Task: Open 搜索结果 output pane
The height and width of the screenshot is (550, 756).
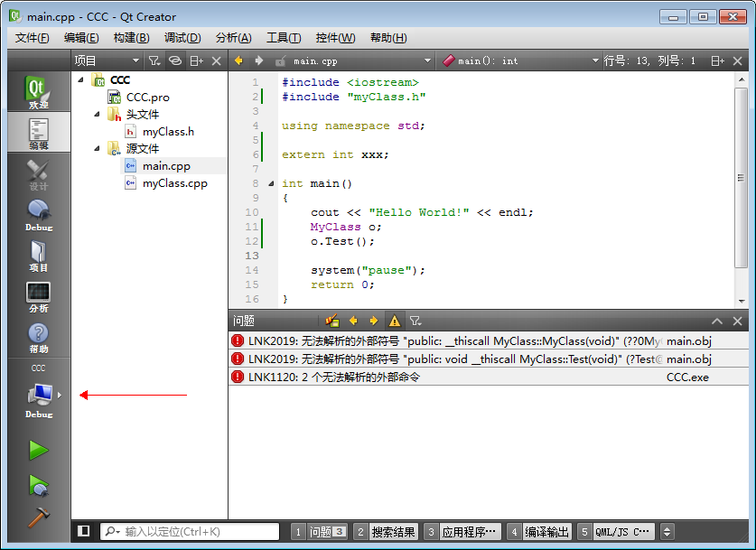Action: tap(395, 531)
